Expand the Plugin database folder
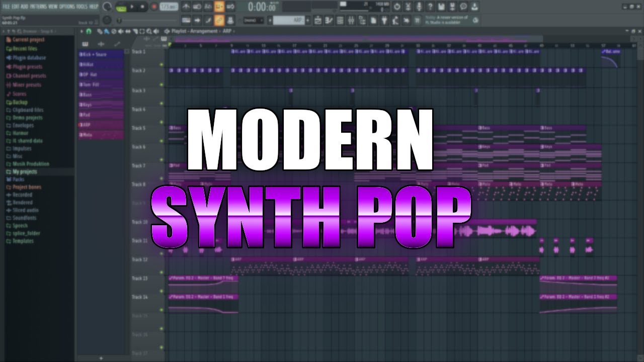The height and width of the screenshot is (362, 644). click(29, 58)
